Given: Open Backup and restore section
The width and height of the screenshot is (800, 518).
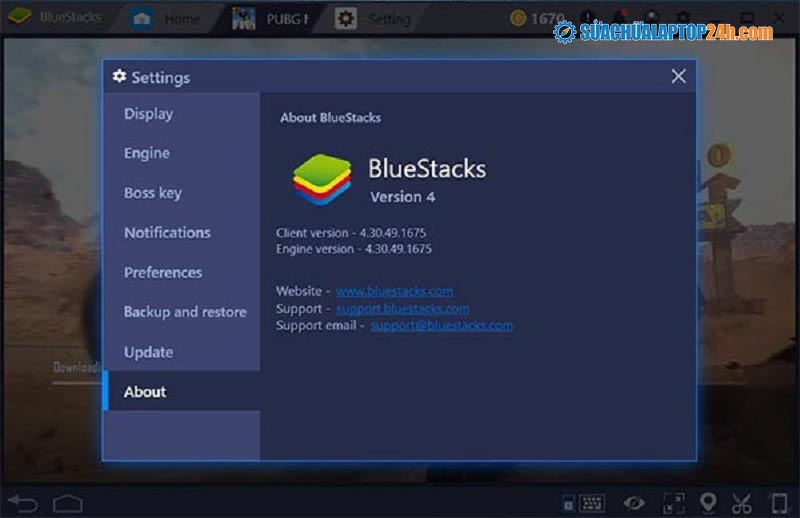Looking at the screenshot, I should point(184,312).
